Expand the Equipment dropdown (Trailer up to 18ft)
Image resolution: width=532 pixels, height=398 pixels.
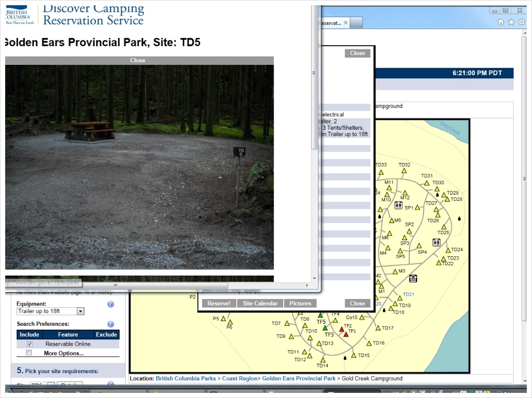coord(80,311)
